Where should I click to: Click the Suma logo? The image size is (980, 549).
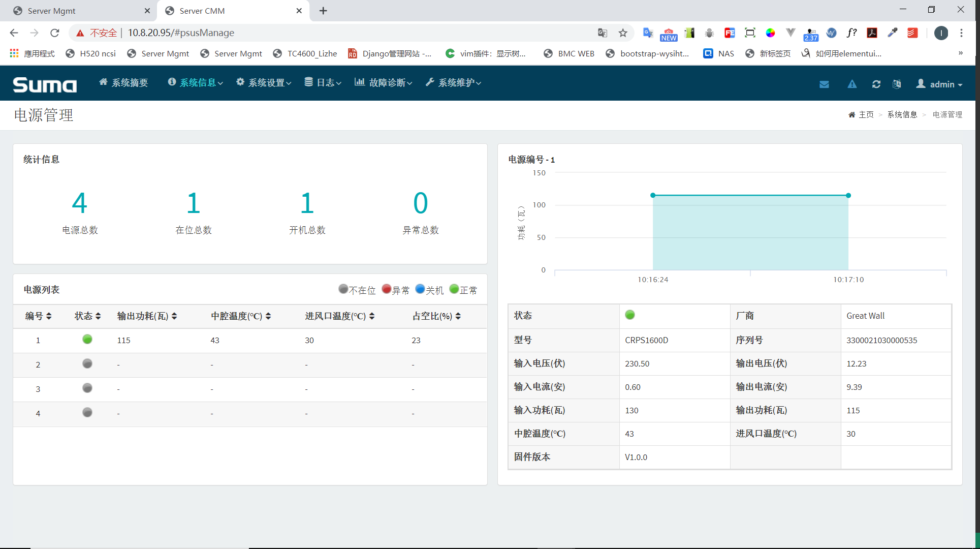tap(45, 84)
